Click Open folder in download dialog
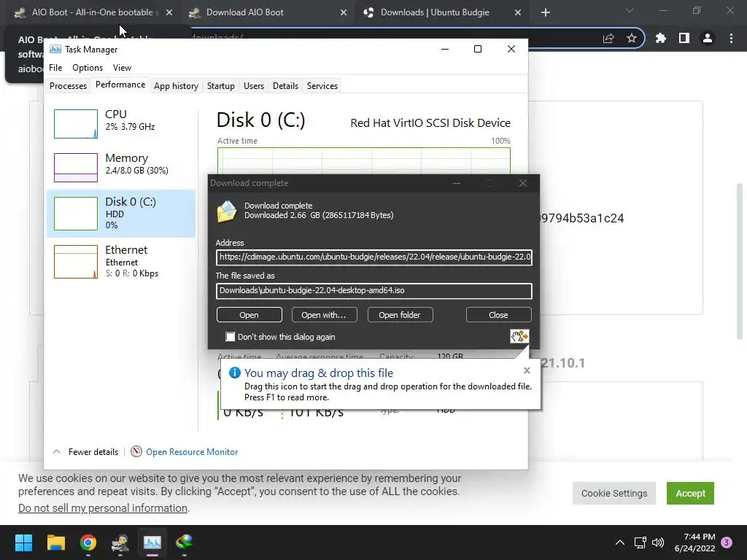This screenshot has width=747, height=560. pyautogui.click(x=400, y=315)
